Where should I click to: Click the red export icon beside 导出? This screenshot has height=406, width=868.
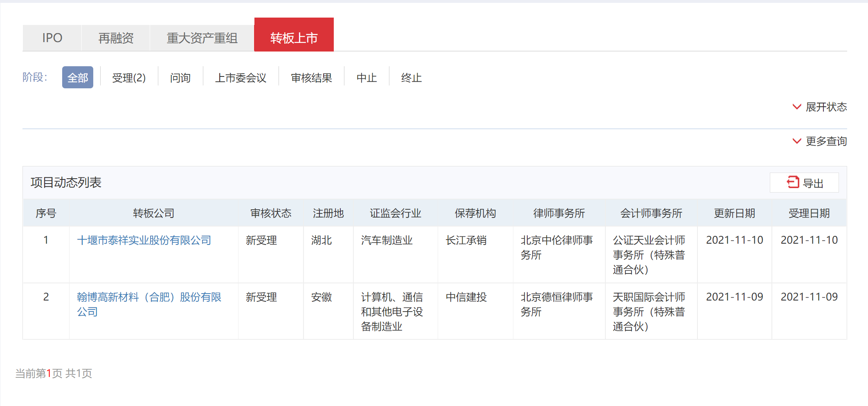(x=793, y=182)
